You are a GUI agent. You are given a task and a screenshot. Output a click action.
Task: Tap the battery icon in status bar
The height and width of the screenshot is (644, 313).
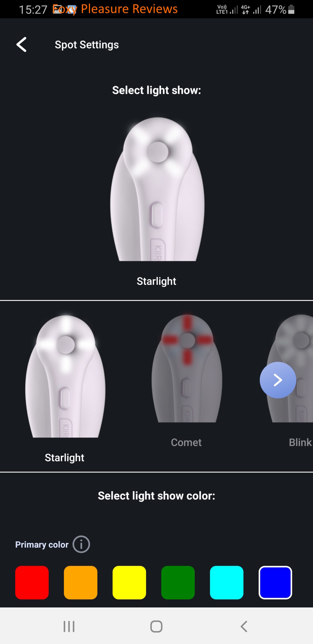point(291,10)
